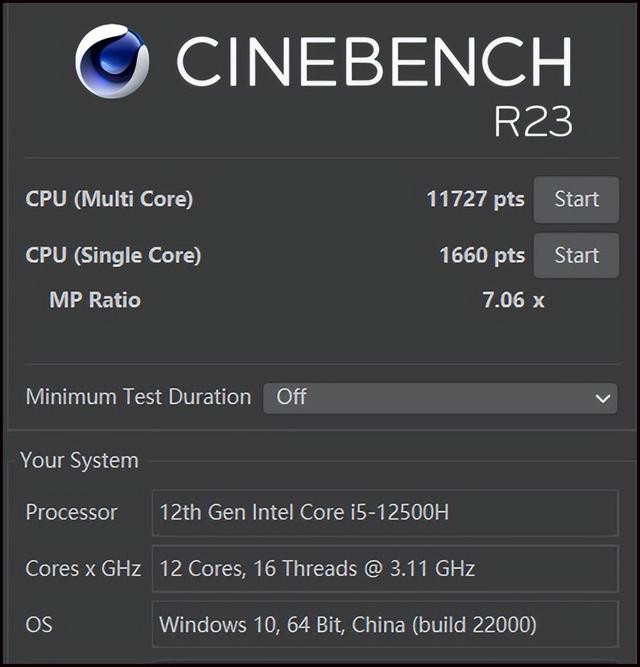The height and width of the screenshot is (667, 640).
Task: Click the 11727 pts multi core score
Action: pyautogui.click(x=475, y=199)
